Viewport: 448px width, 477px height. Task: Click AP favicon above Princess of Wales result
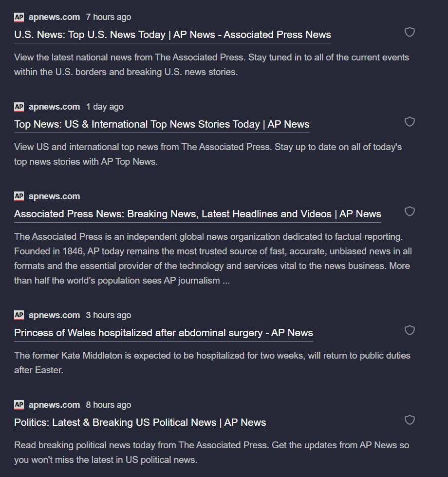19,316
